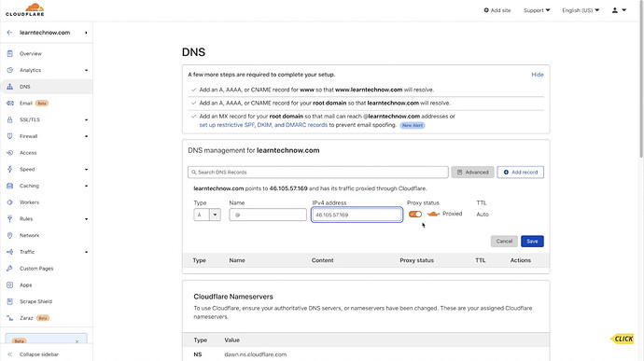Screen dimensions: 644x361
Task: Open the SSL/TLS lock icon
Action: [x=10, y=119]
